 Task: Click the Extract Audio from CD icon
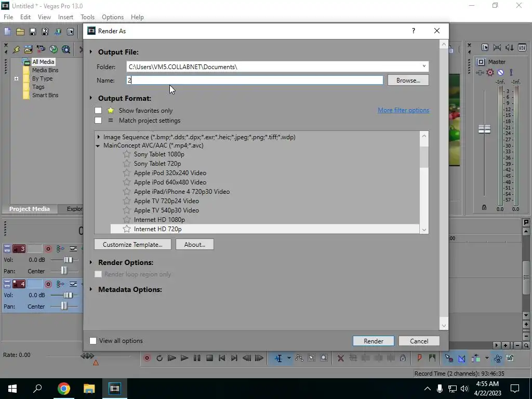[x=54, y=49]
